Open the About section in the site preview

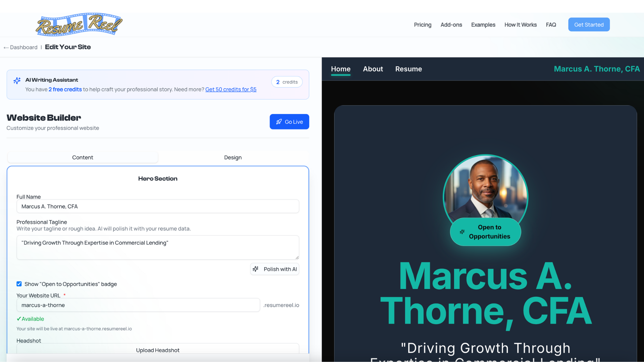point(373,69)
